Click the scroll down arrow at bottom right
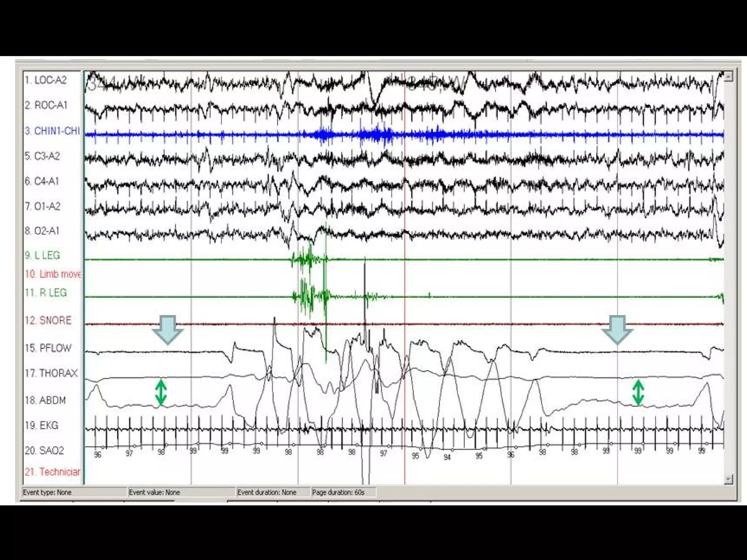 pyautogui.click(x=728, y=479)
